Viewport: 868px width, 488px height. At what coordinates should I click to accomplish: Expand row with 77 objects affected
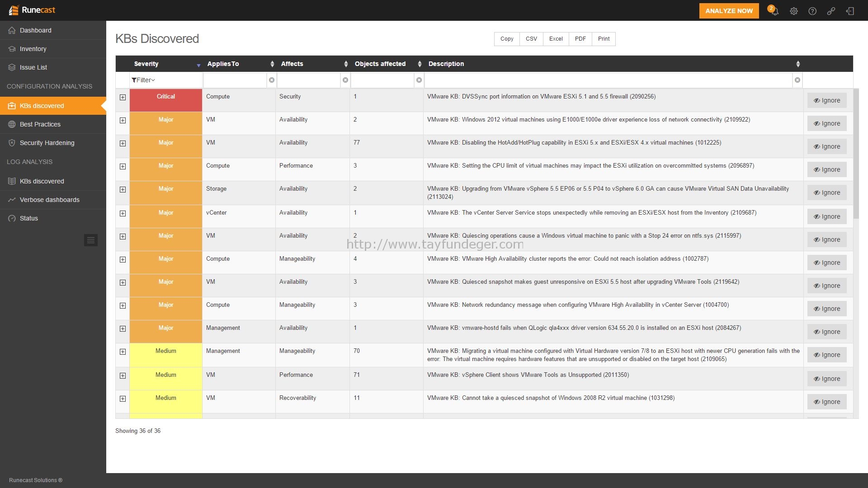(123, 143)
